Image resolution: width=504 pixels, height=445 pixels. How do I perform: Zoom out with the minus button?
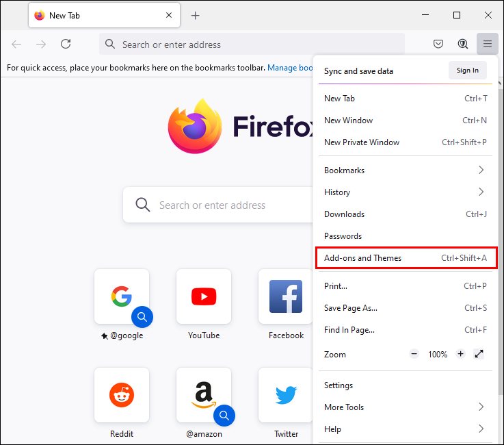pyautogui.click(x=414, y=354)
